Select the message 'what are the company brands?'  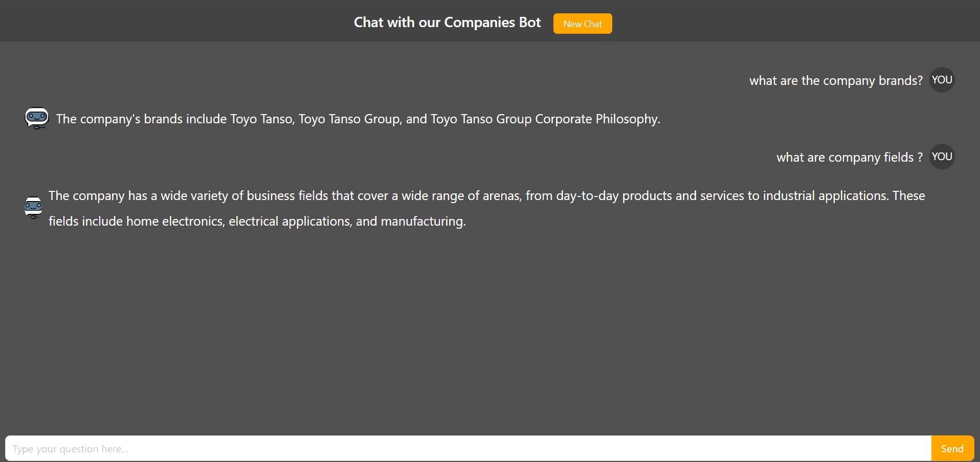(x=836, y=80)
